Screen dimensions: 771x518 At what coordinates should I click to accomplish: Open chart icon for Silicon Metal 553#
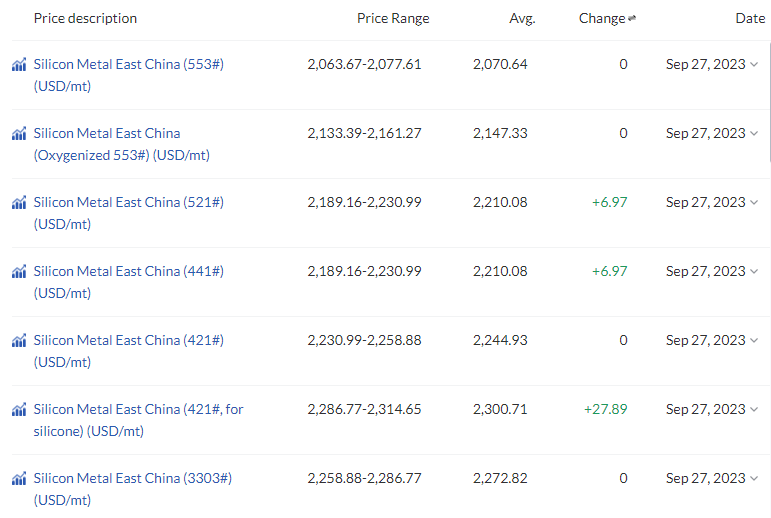tap(19, 64)
